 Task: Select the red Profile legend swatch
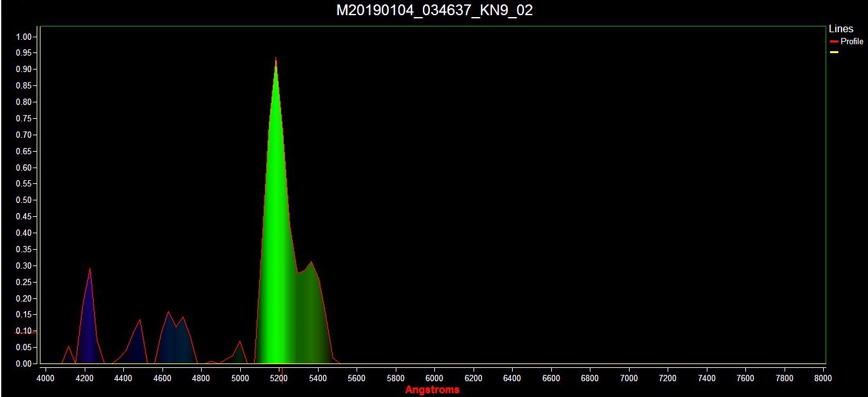click(x=834, y=42)
